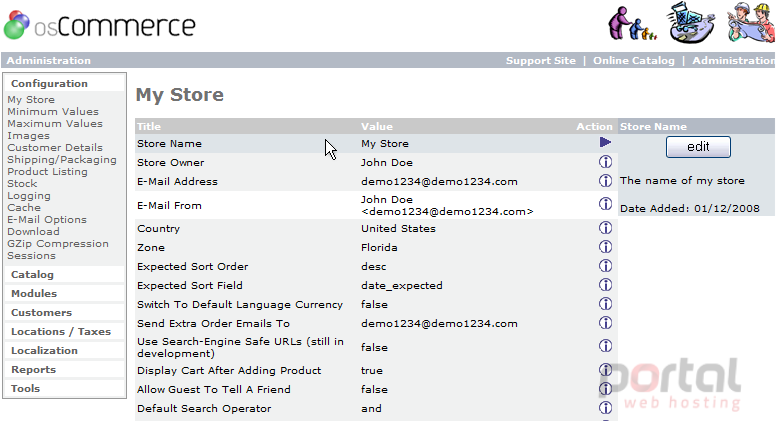This screenshot has height=422, width=776.
Task: Open Customer Details configuration
Action: [x=55, y=147]
